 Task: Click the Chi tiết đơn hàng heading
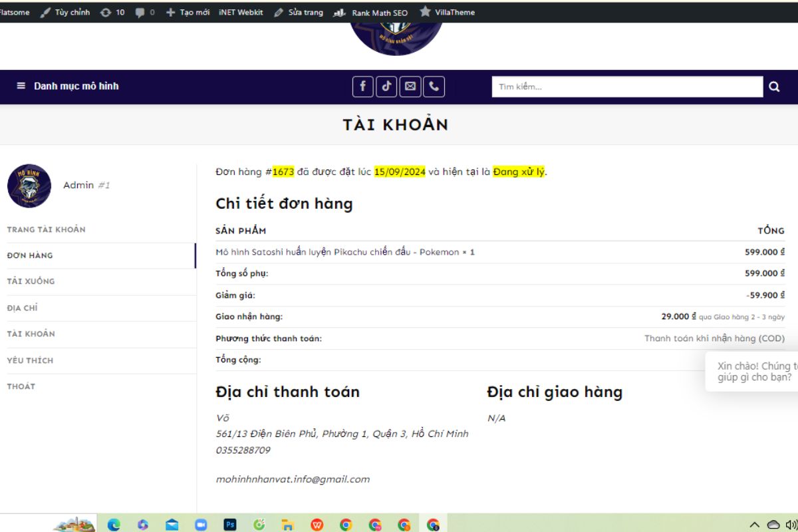pyautogui.click(x=284, y=203)
